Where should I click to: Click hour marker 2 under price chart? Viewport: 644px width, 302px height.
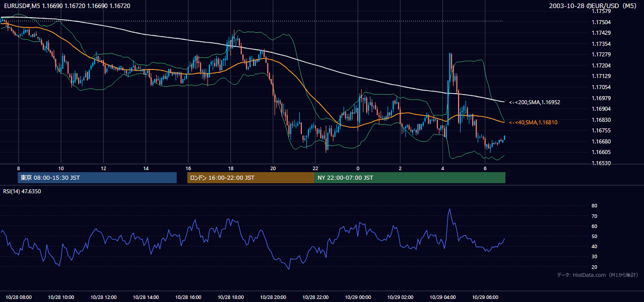(x=400, y=168)
